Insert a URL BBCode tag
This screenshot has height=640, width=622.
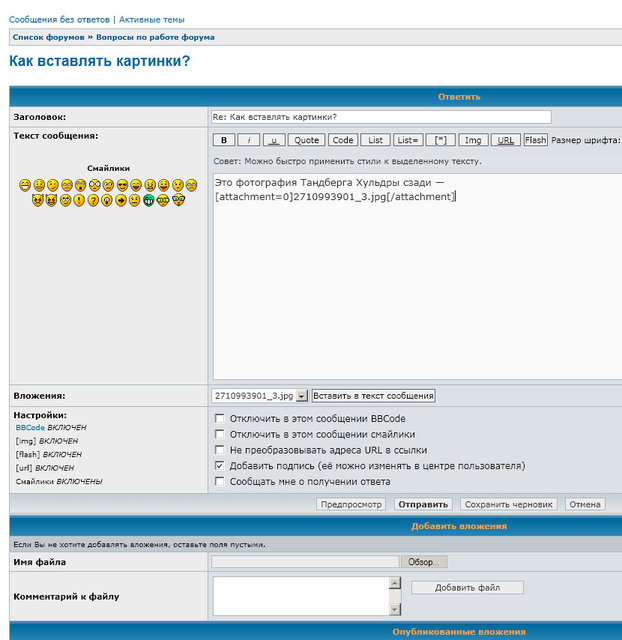[x=506, y=140]
